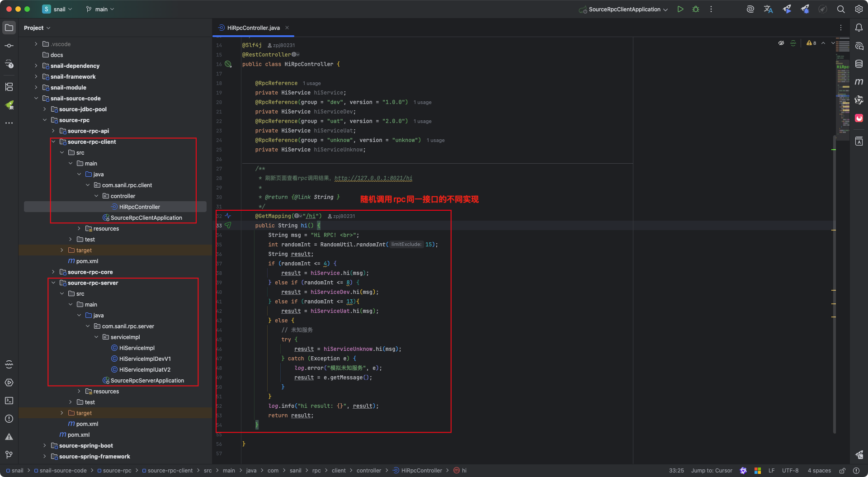
Task: Open Search Everywhere magnifier icon
Action: (841, 9)
